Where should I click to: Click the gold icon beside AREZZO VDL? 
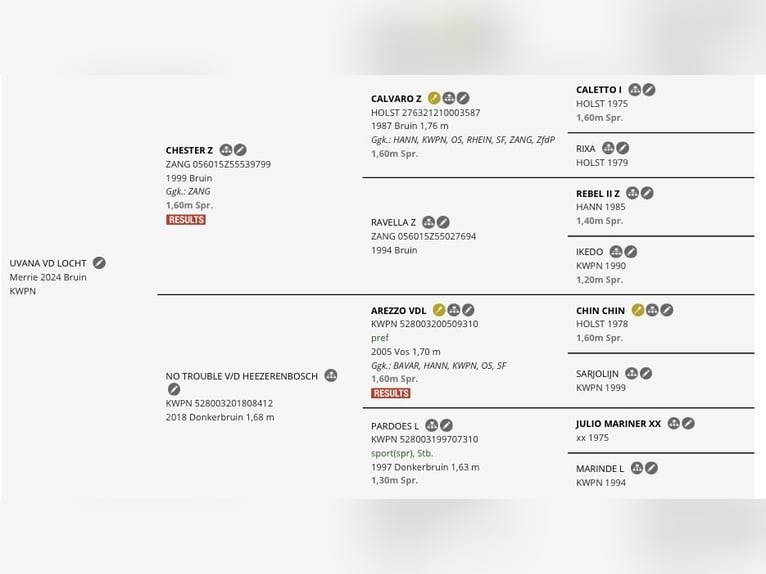439,310
